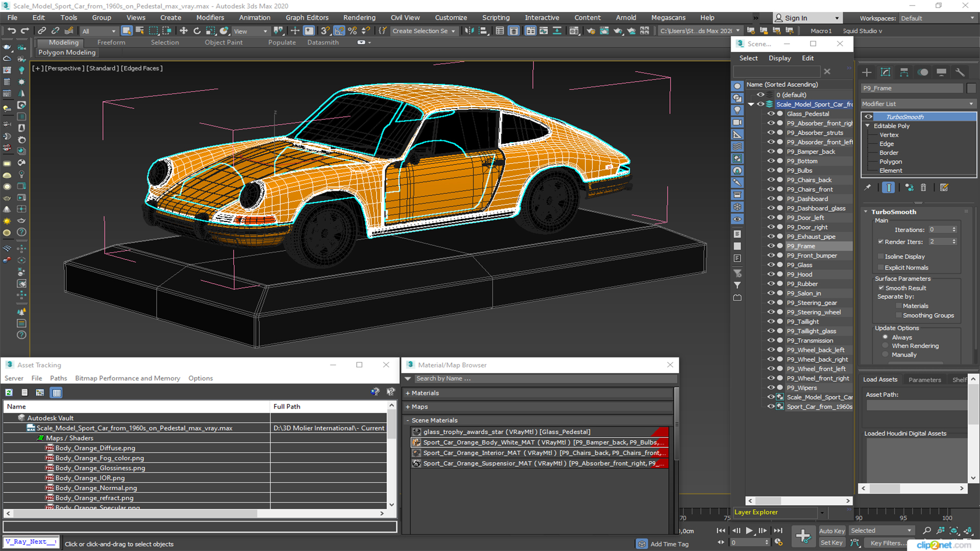
Task: Select When Rendering update option
Action: coord(886,346)
